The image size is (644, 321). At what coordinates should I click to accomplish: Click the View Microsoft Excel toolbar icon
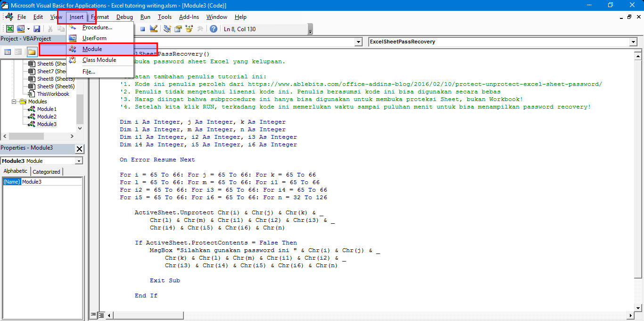coord(9,29)
